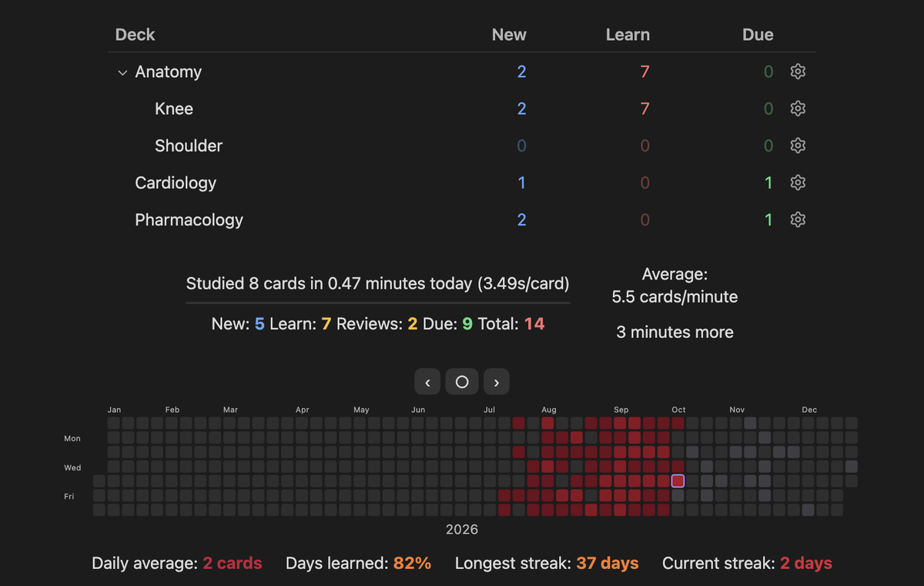
Task: Jump heatmap back to today
Action: point(462,382)
